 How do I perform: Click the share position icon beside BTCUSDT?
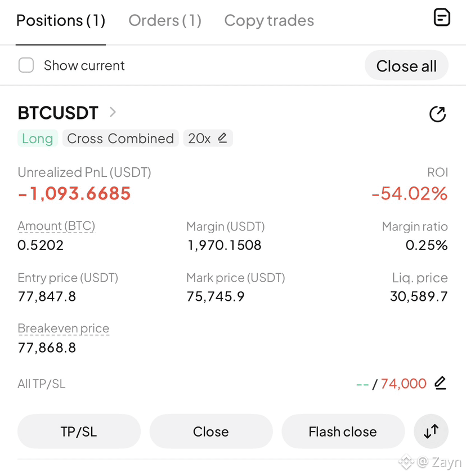pyautogui.click(x=437, y=114)
